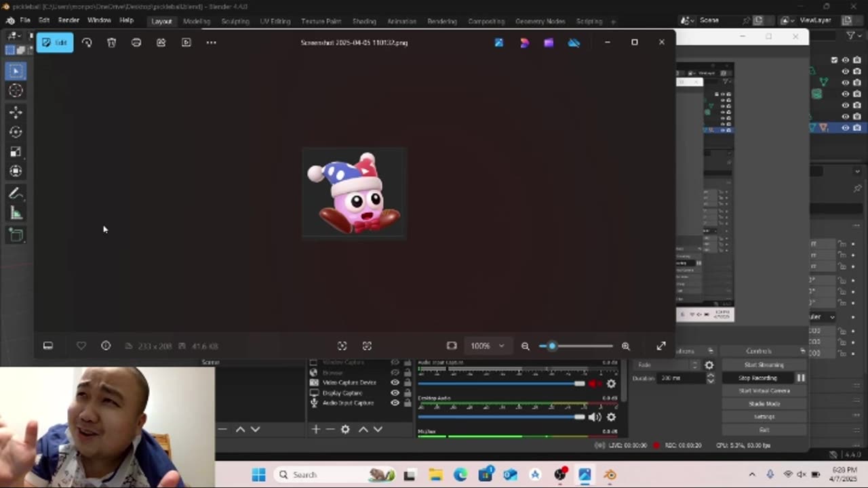Open Blender's Edit menu

pos(44,20)
